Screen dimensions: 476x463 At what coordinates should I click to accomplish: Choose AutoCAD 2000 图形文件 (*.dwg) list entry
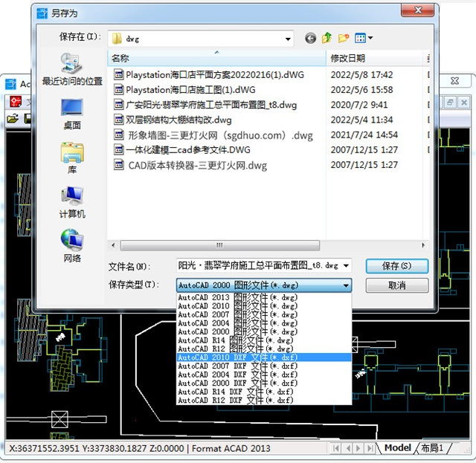point(264,331)
